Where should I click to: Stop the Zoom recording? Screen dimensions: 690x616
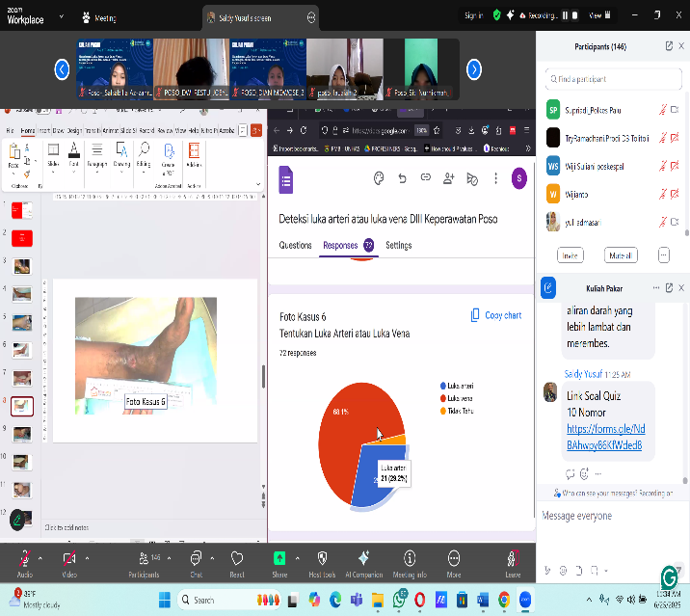point(574,15)
